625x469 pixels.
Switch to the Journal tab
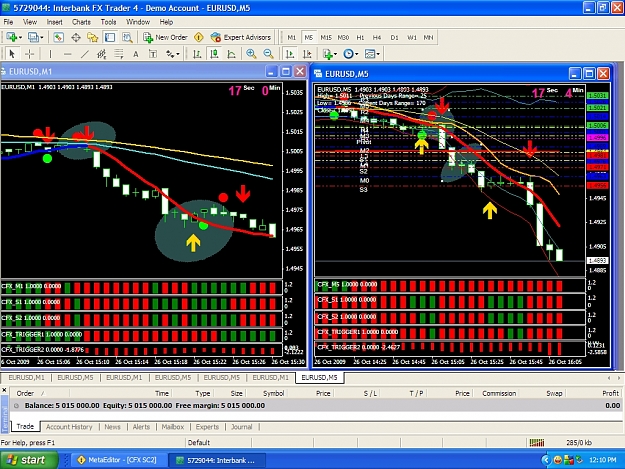[242, 427]
